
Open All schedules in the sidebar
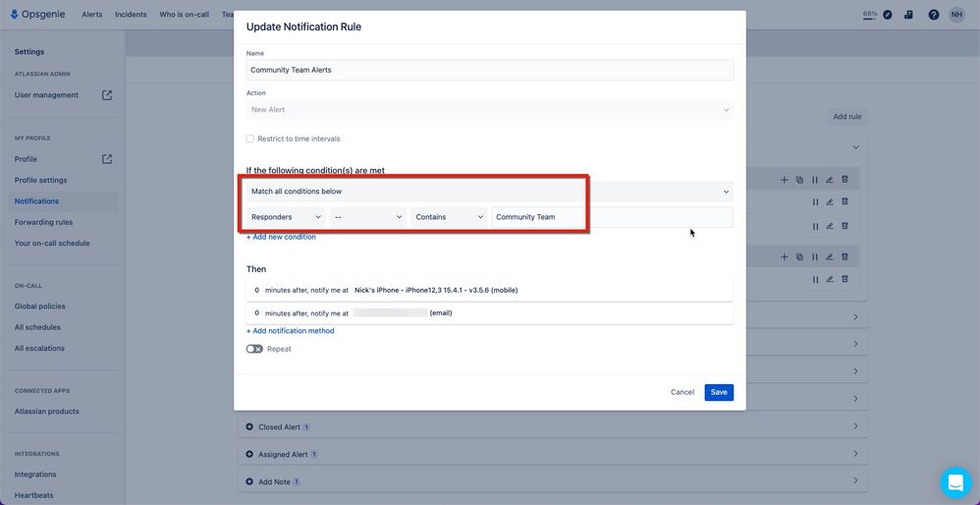click(x=37, y=327)
